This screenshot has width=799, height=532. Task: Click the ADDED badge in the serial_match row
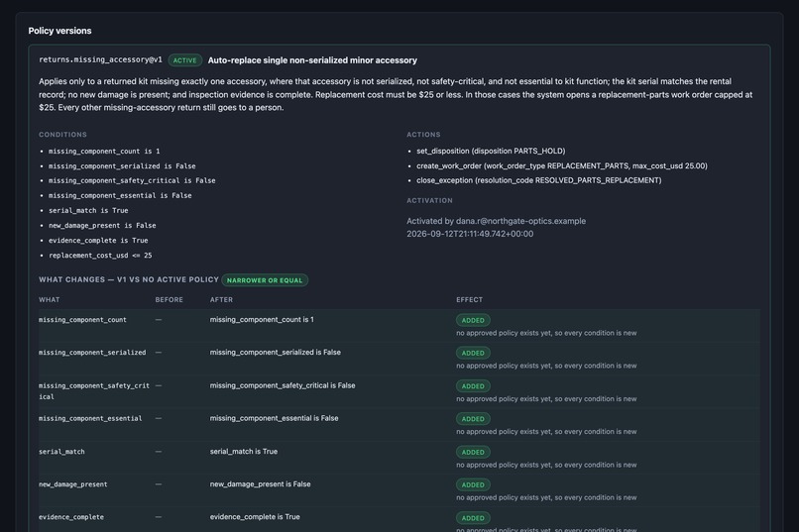(x=473, y=452)
